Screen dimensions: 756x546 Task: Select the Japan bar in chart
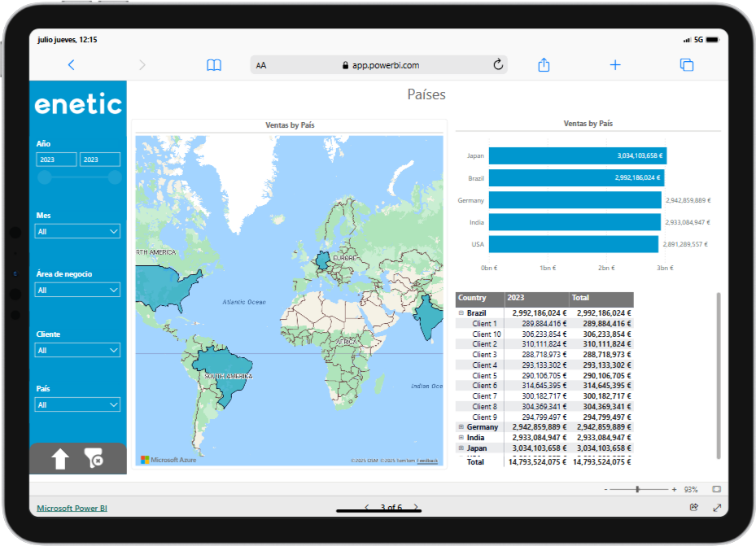pyautogui.click(x=578, y=155)
